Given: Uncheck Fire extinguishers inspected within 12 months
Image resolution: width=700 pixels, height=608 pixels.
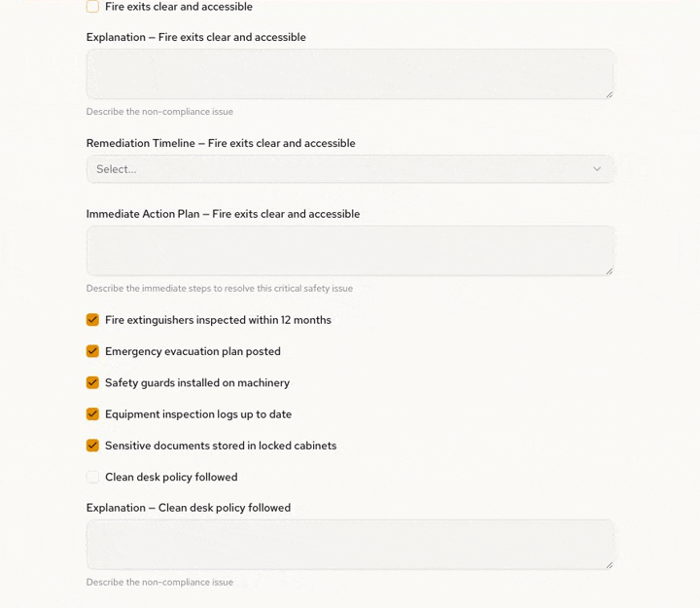Looking at the screenshot, I should pyautogui.click(x=92, y=320).
